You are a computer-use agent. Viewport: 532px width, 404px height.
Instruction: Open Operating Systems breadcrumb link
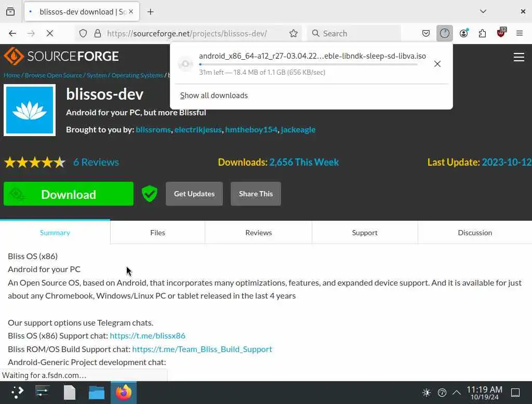click(137, 75)
